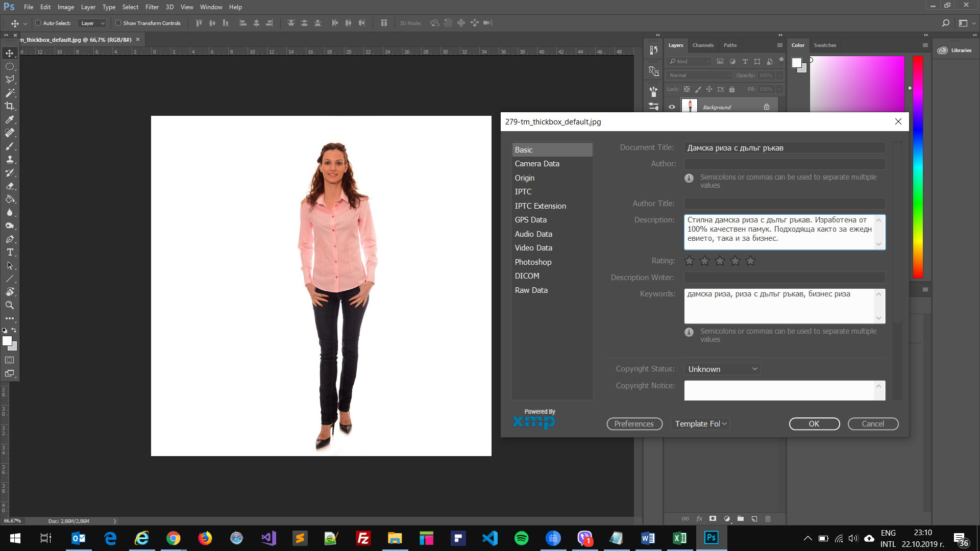Select the Clone Stamp tool
This screenshot has width=980, height=551.
10,159
